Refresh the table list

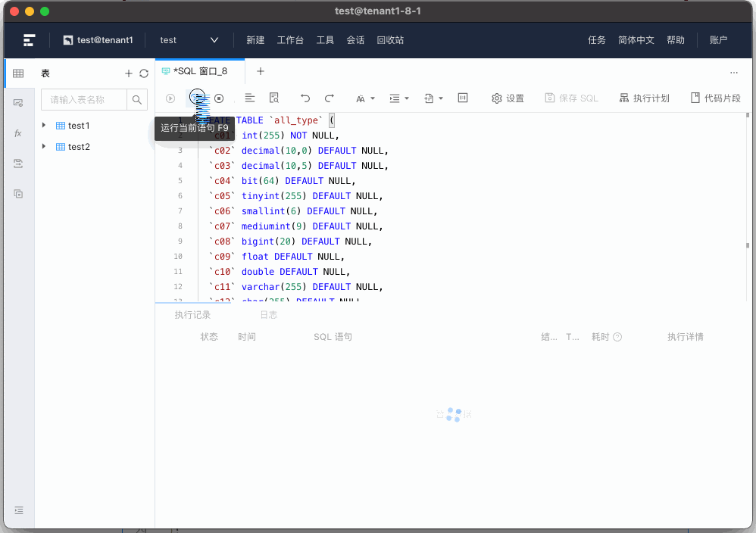point(144,73)
